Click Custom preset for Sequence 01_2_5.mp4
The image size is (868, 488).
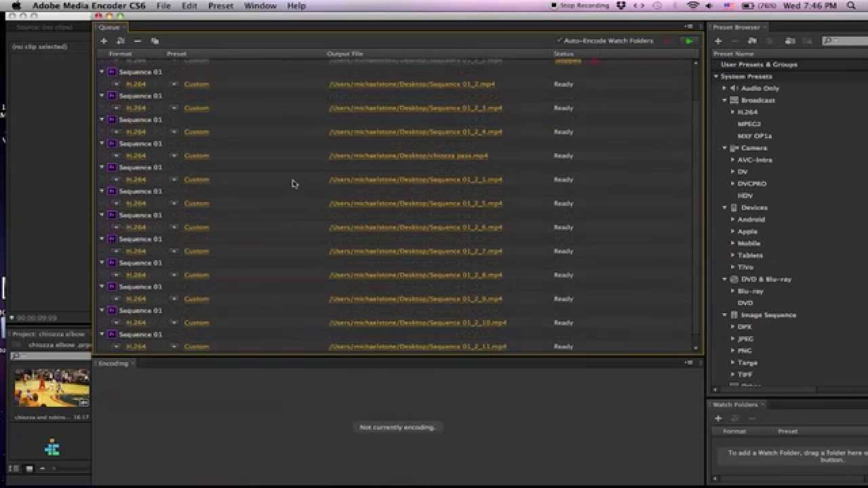[197, 203]
